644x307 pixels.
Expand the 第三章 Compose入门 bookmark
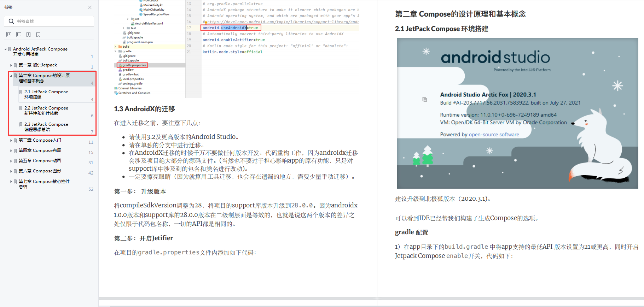point(11,141)
